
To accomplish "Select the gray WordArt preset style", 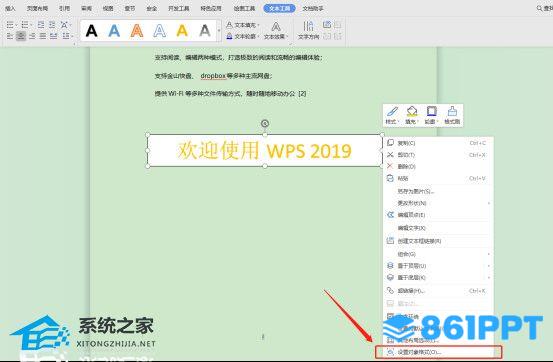I will (205, 31).
